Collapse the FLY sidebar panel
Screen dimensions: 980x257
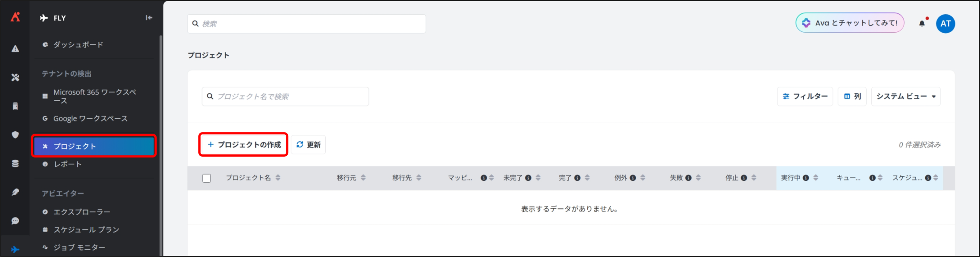[x=149, y=18]
